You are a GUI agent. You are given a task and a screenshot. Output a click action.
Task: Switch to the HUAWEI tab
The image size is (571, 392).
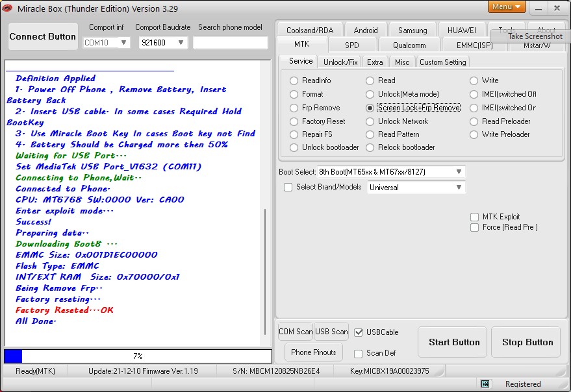[x=461, y=31]
